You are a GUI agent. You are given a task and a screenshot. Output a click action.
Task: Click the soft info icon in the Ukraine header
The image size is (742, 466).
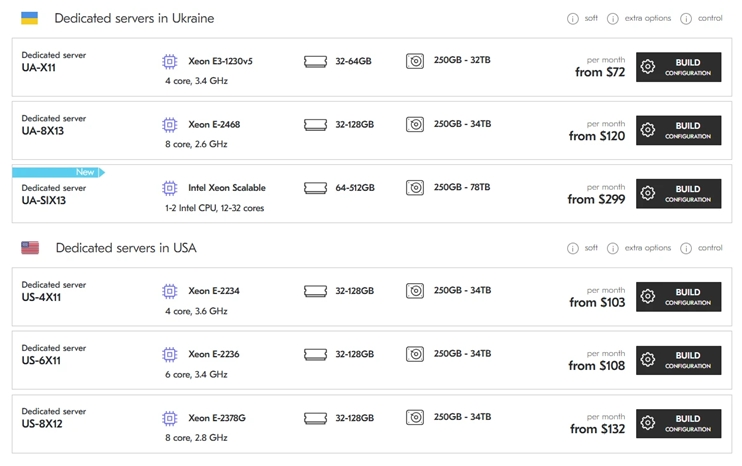573,19
